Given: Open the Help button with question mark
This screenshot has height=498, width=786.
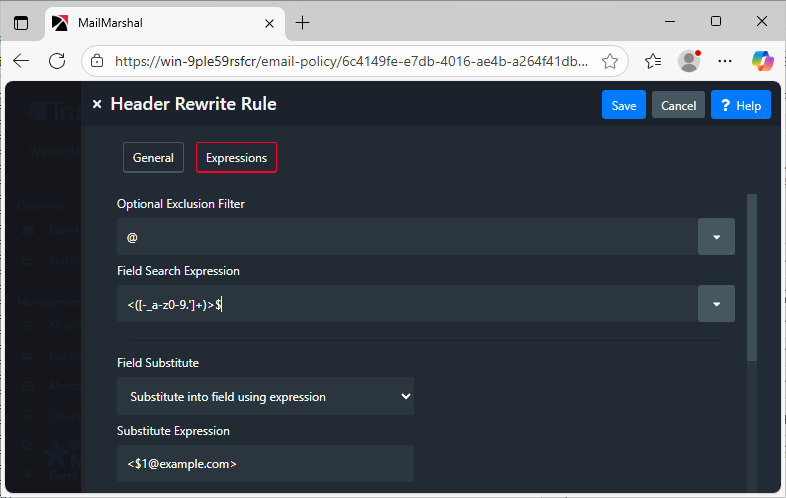Looking at the screenshot, I should [740, 105].
